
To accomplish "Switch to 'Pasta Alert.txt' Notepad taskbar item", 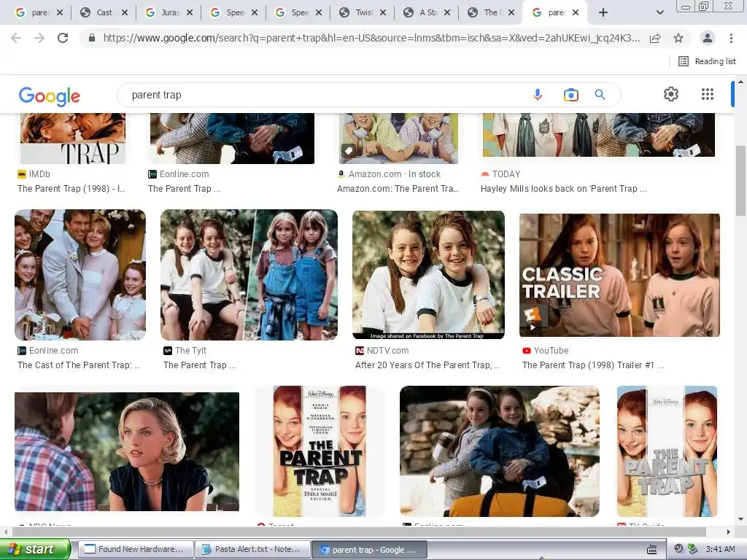I will coord(252,550).
